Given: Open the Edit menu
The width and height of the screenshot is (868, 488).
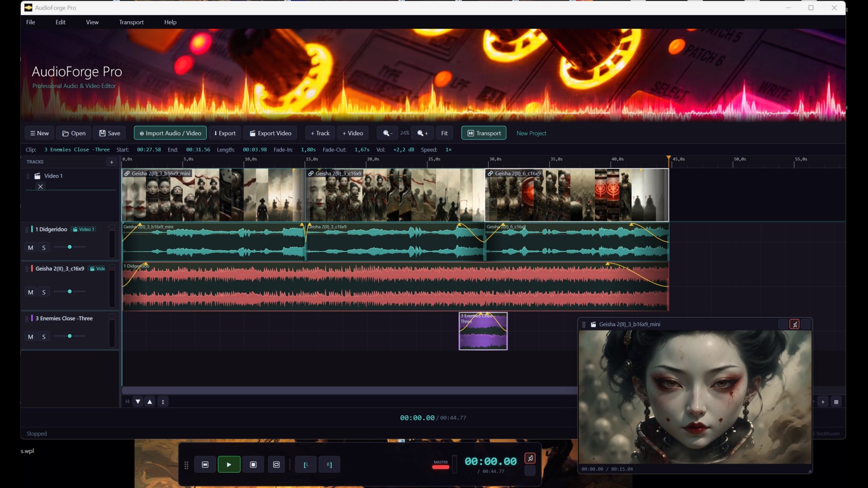Looking at the screenshot, I should click(x=61, y=22).
